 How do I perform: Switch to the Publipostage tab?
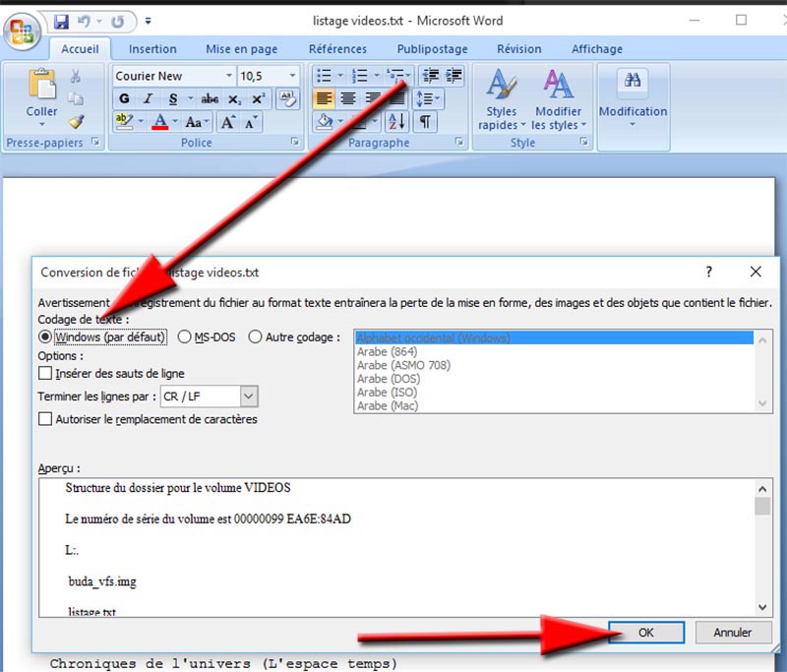click(432, 48)
